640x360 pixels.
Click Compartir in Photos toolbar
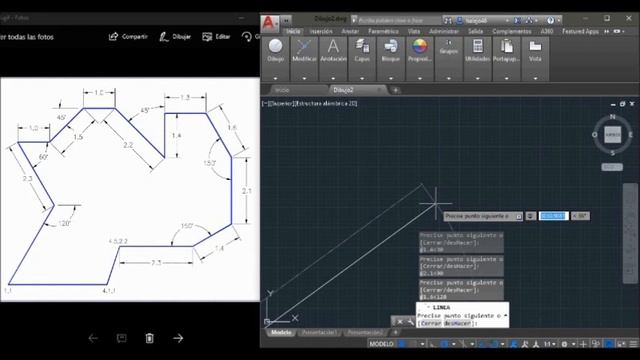(x=128, y=37)
